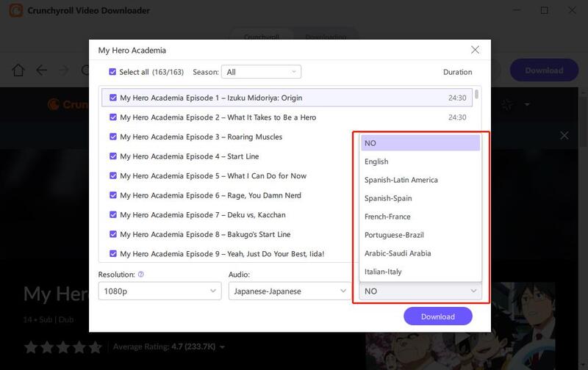This screenshot has height=370, width=588.
Task: Dismiss the banner with the background X icon
Action: pos(564,135)
